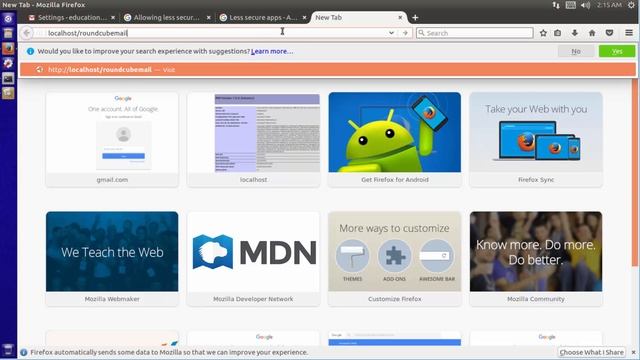
Task: Open the Pocket icon in toolbar
Action: [x=609, y=33]
